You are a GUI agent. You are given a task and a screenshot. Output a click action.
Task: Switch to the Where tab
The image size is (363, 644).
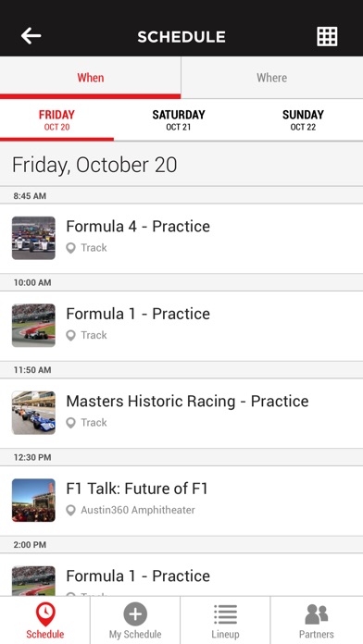pyautogui.click(x=272, y=78)
